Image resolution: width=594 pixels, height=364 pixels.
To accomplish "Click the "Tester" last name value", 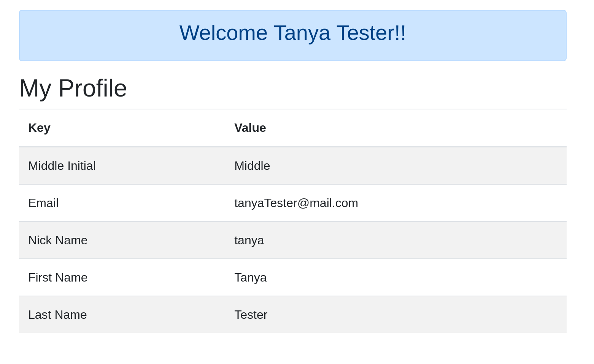I will 251,315.
